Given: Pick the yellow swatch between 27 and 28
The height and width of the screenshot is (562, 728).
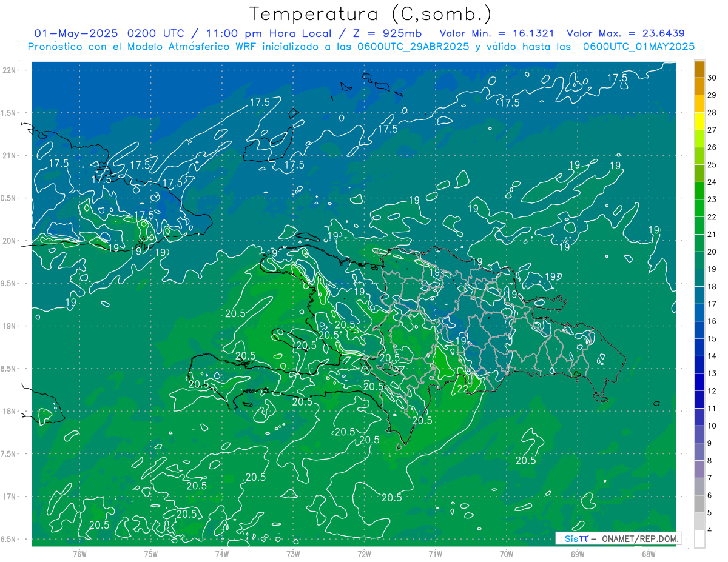Looking at the screenshot, I should pos(699,121).
